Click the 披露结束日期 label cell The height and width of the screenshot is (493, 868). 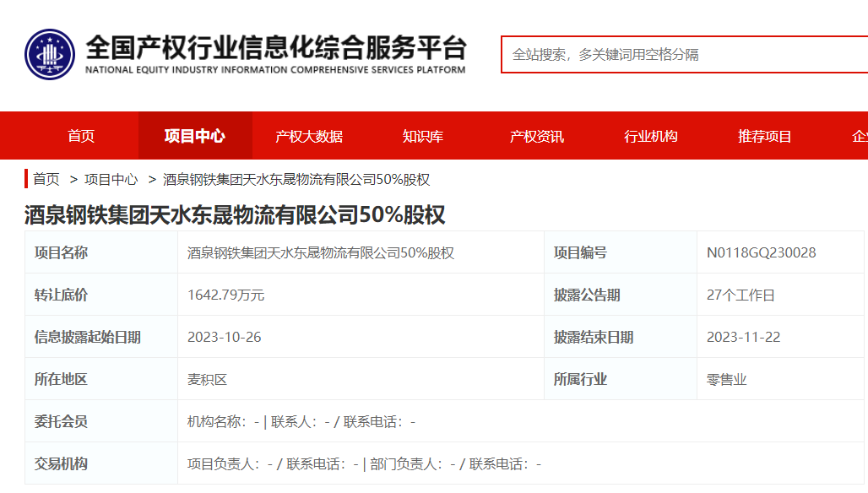[x=621, y=337]
